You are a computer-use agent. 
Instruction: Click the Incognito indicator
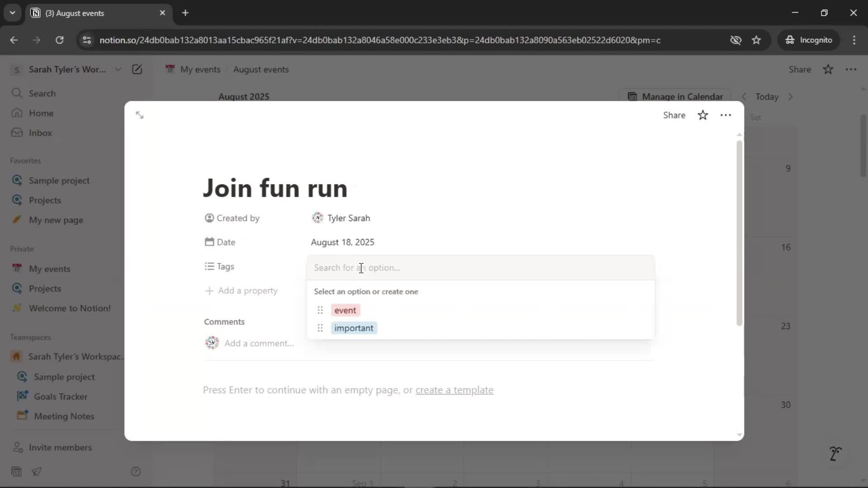(x=809, y=40)
